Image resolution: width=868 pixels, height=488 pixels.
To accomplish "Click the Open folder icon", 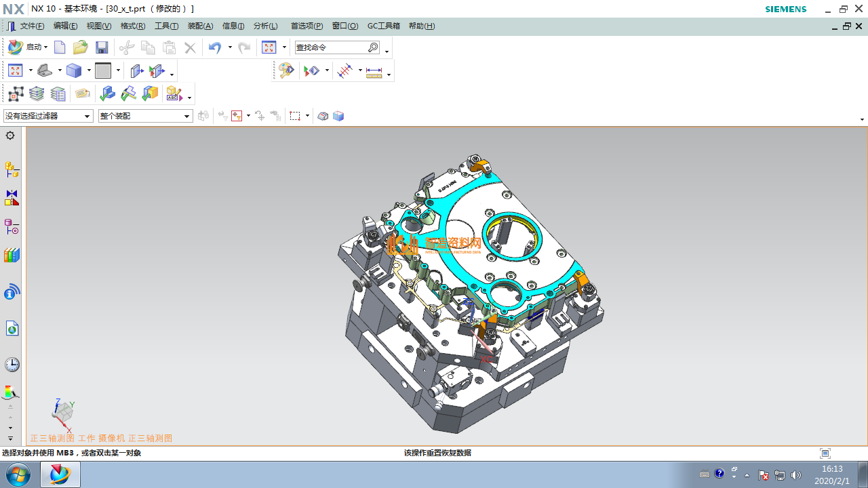I will (81, 47).
